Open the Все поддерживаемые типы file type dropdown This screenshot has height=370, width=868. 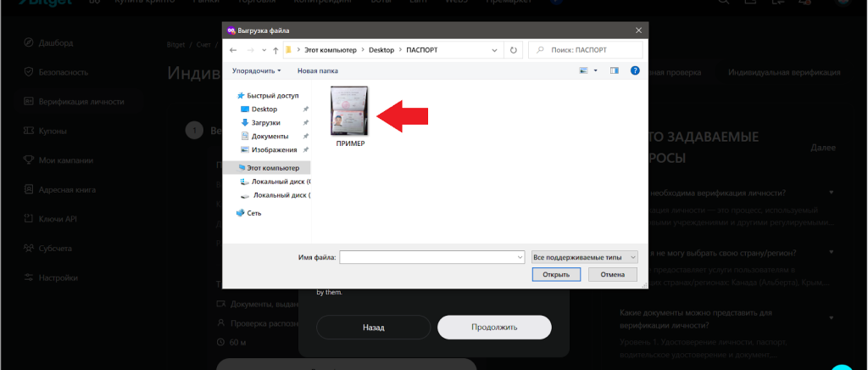(584, 256)
